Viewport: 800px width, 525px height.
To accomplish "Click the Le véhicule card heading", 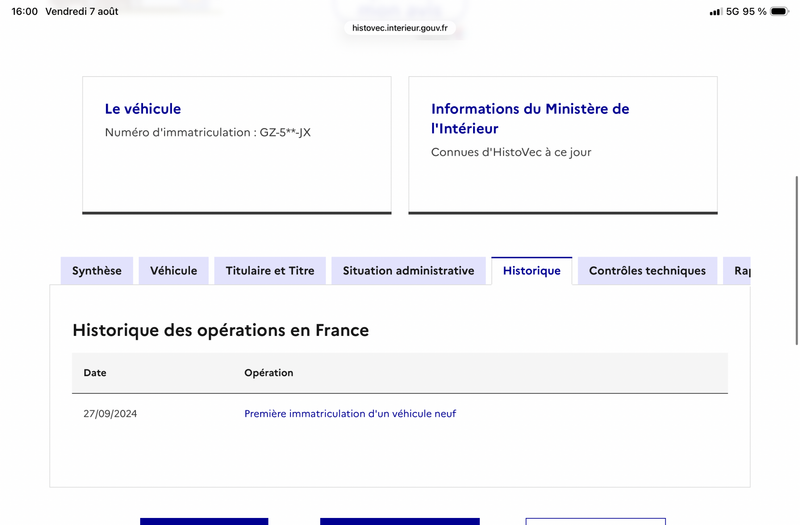I will [x=143, y=109].
